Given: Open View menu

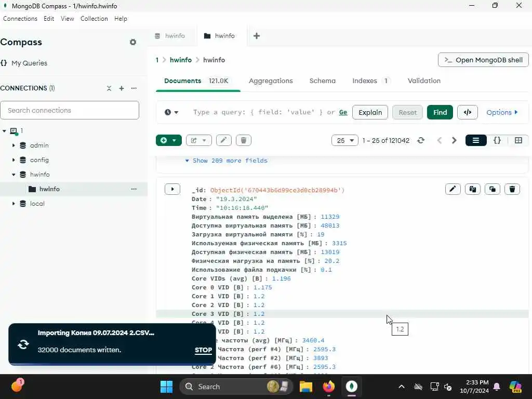Looking at the screenshot, I should pyautogui.click(x=67, y=19).
